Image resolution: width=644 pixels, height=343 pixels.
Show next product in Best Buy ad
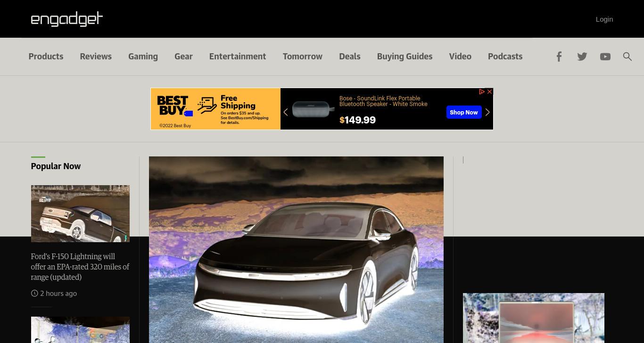tap(487, 112)
